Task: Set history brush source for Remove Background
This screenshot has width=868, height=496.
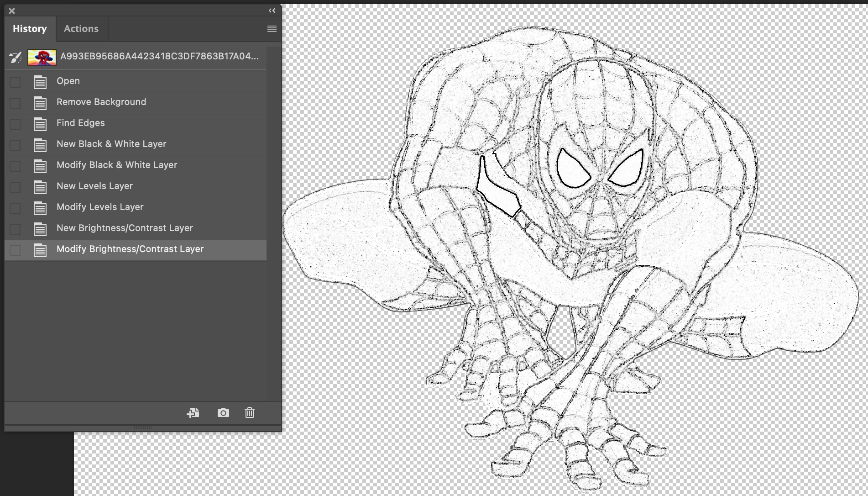Action: pos(15,103)
